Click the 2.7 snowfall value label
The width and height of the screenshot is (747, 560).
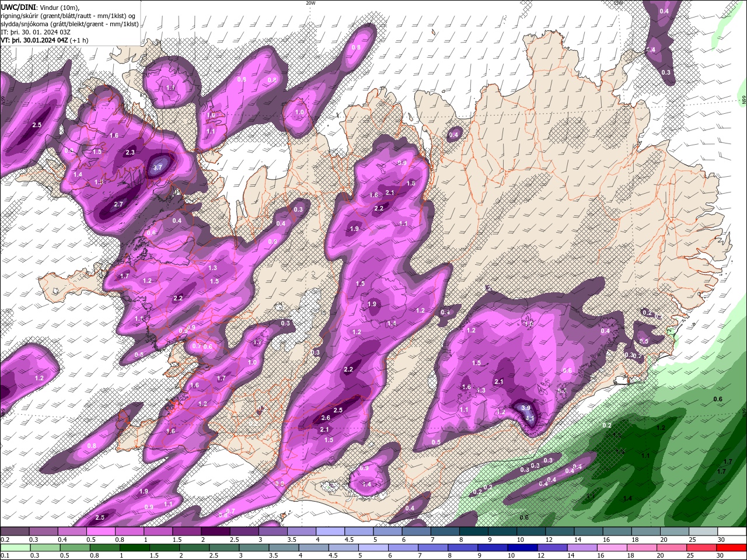tap(118, 204)
